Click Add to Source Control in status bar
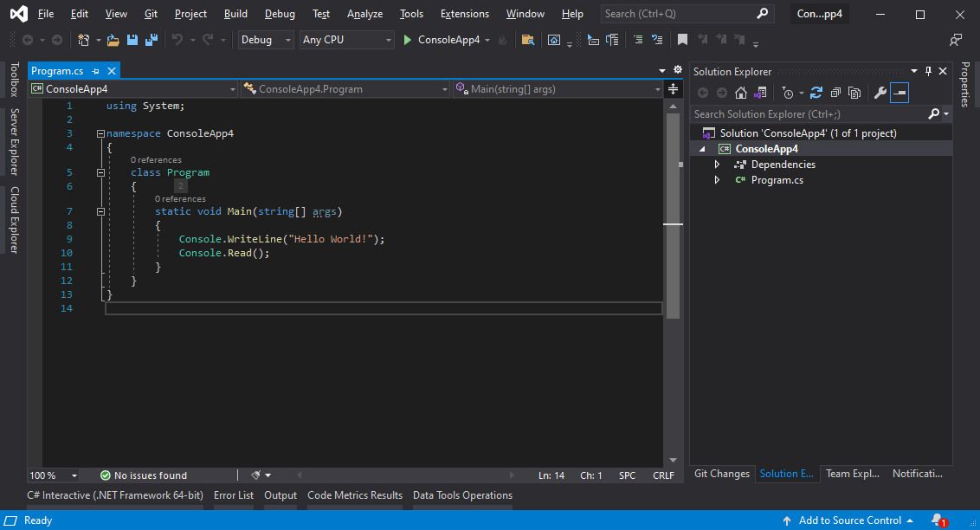The image size is (980, 530). (x=849, y=520)
